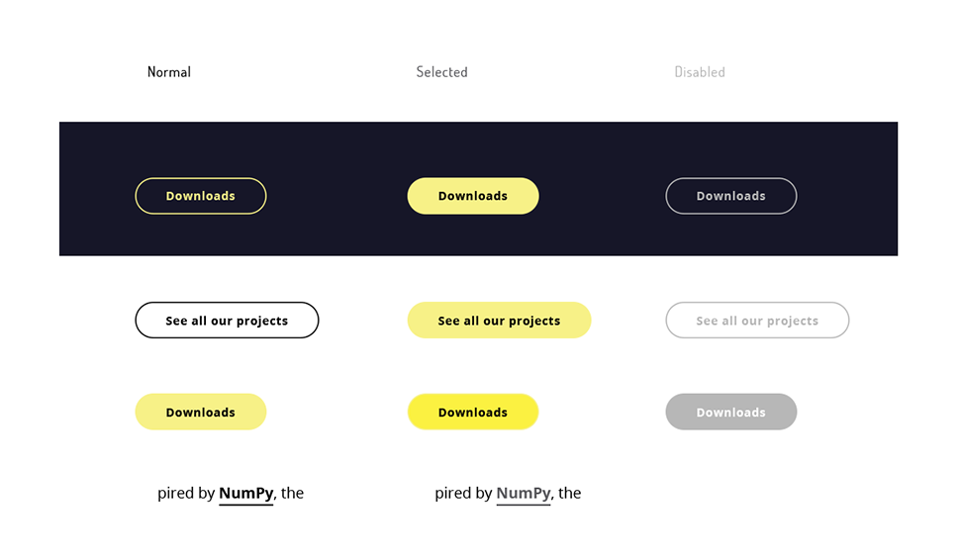The image size is (960, 560).
Task: Click the word "the" after black NumPy link
Action: click(x=292, y=493)
